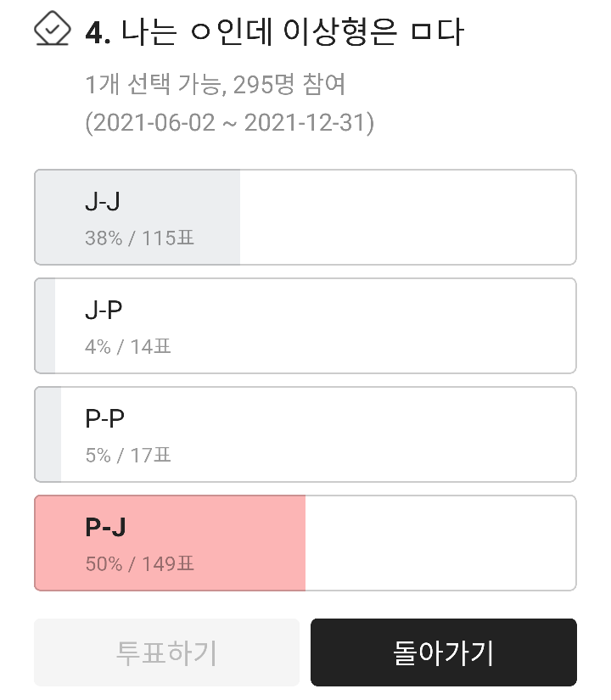The width and height of the screenshot is (611, 700).
Task: Click the poll title '나는 ㅇ인데 이상형은 ㅁ다'
Action: (x=293, y=33)
